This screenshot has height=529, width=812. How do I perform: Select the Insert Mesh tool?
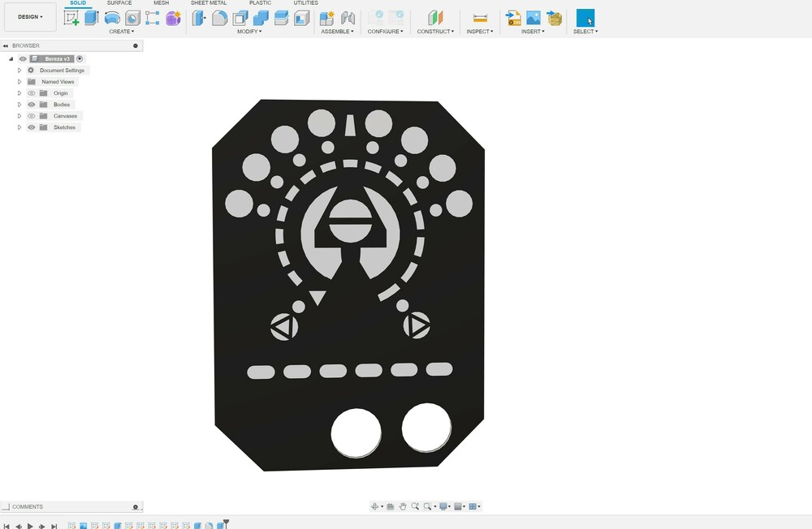click(554, 18)
